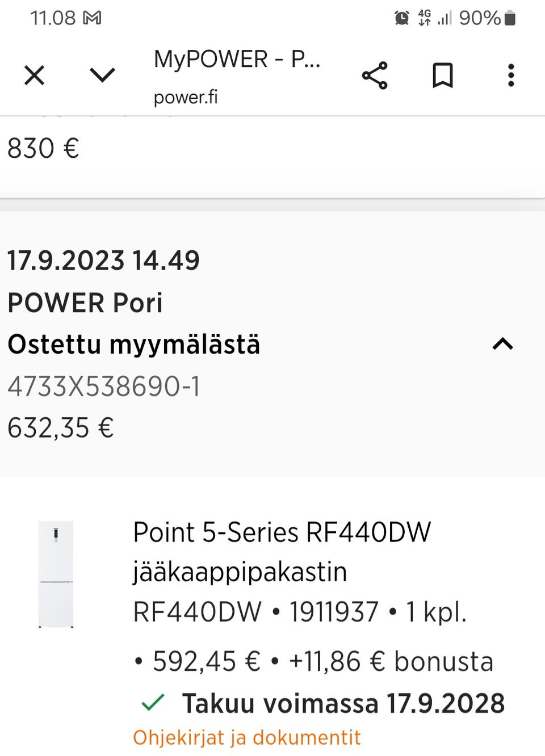Tap the previous order's 830 € total
Image resolution: width=545 pixels, height=756 pixels.
click(43, 149)
